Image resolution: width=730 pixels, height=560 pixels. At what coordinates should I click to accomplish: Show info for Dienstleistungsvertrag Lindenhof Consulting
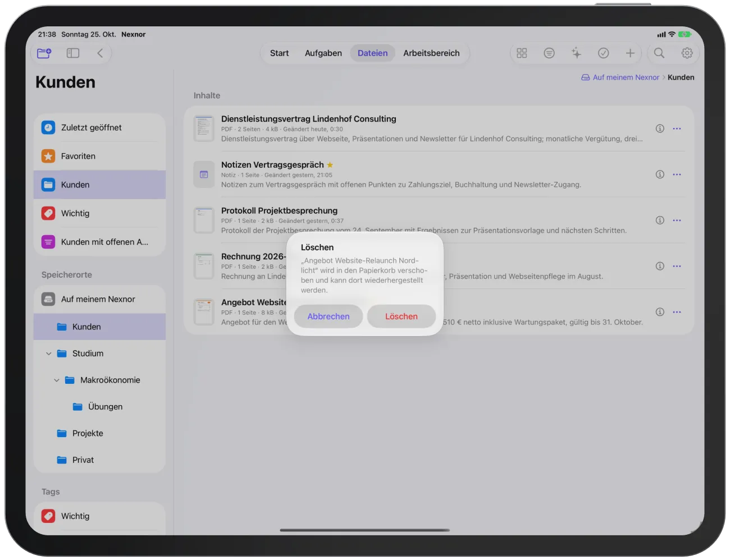click(660, 128)
